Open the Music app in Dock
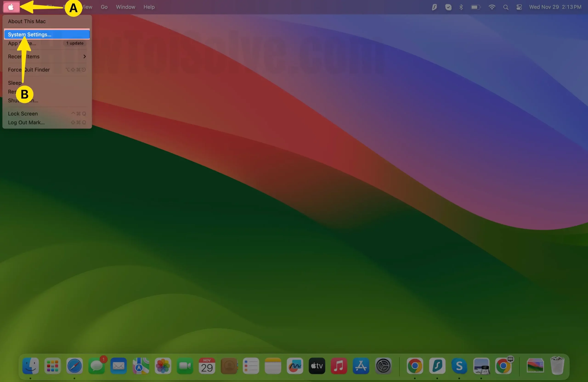Screen dimensions: 588x382 [x=339, y=366]
